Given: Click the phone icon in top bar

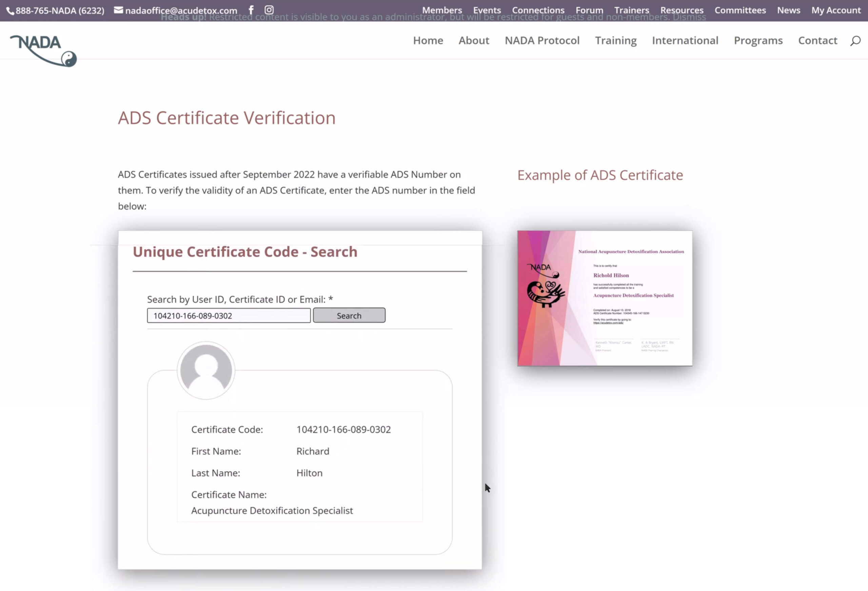Looking at the screenshot, I should pos(11,11).
